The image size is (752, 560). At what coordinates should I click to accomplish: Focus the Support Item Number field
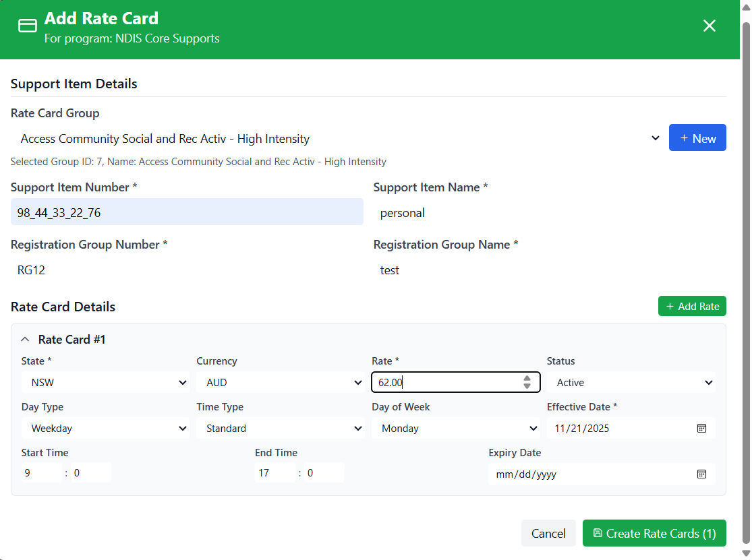187,212
